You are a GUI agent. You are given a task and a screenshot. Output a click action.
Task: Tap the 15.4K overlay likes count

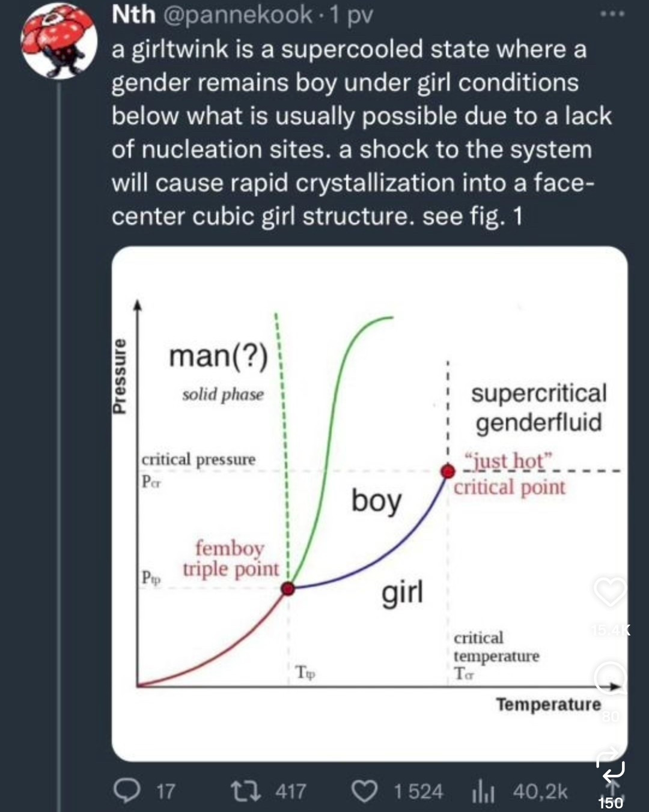pos(609,629)
